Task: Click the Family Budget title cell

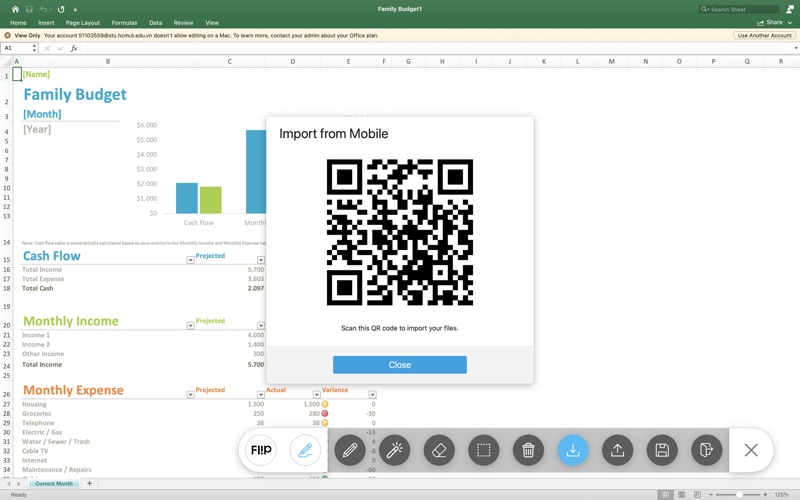Action: [75, 94]
